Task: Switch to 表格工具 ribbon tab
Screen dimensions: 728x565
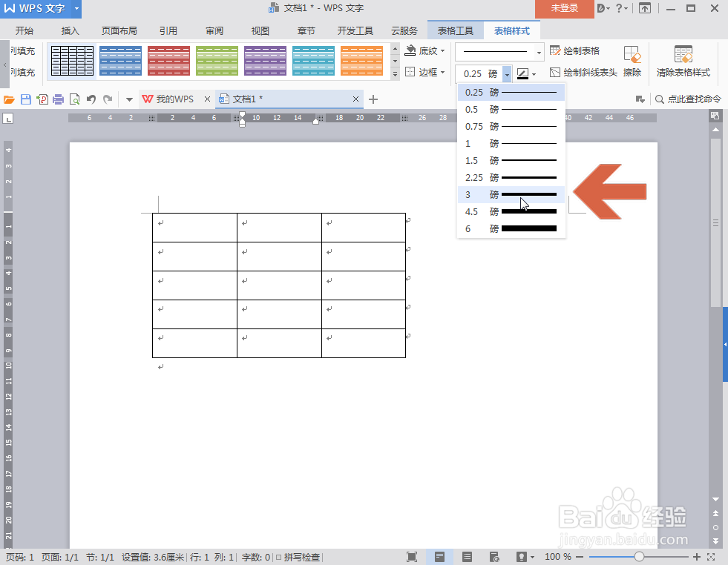Action: point(456,30)
